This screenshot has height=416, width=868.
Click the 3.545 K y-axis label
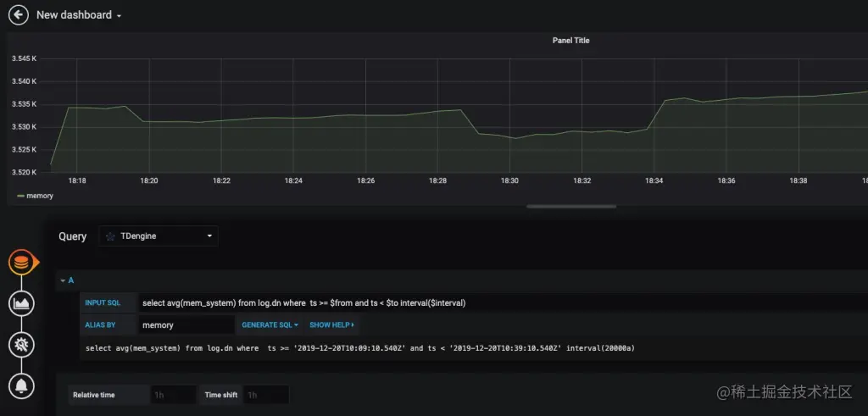[24, 58]
